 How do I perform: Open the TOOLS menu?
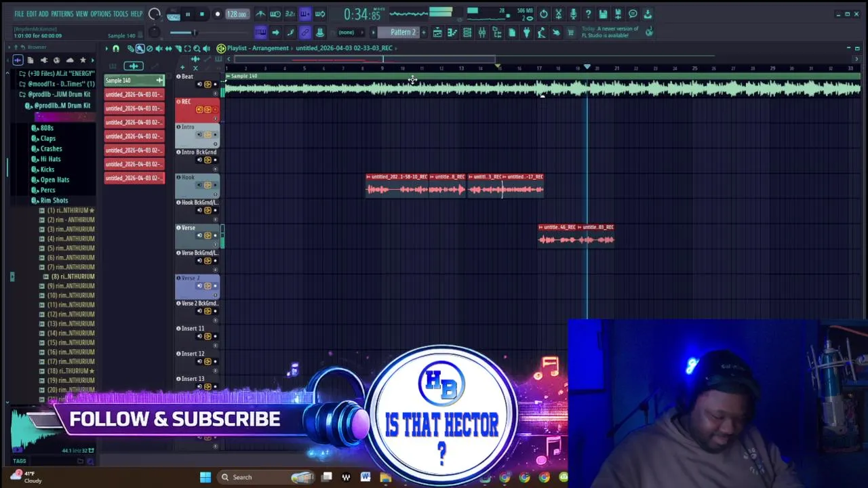coord(120,14)
